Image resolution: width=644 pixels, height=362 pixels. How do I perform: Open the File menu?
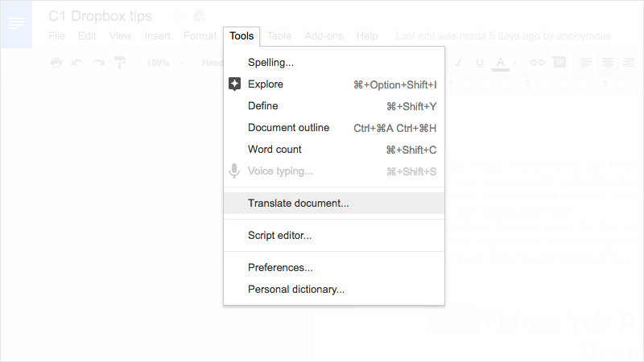[56, 36]
